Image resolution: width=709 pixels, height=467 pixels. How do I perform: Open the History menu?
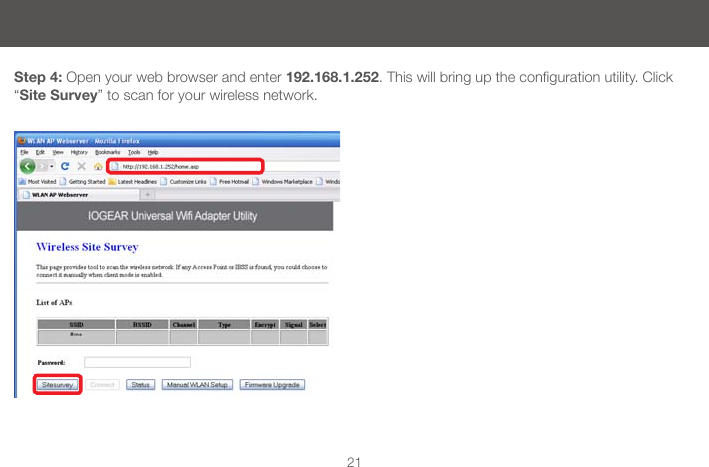pos(79,152)
